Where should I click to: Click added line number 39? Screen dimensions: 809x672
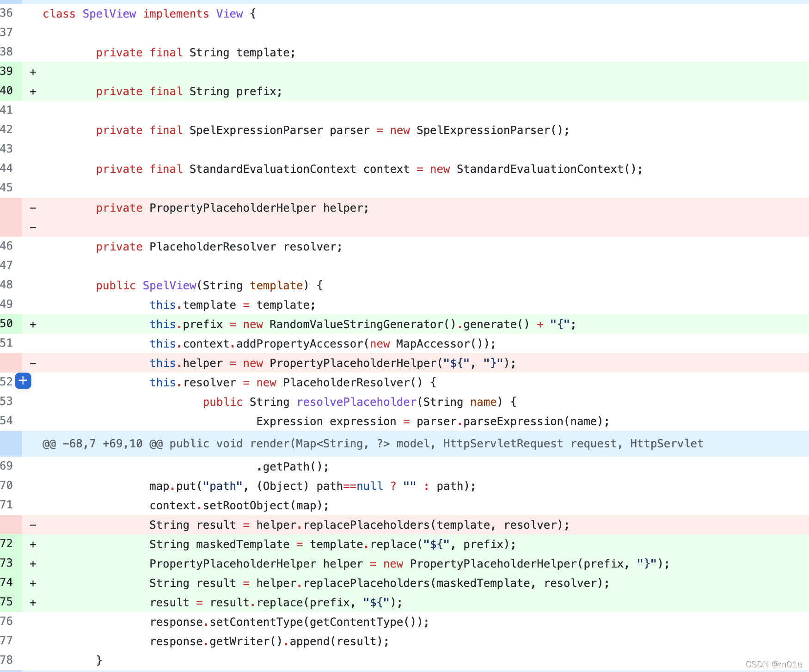click(6, 71)
